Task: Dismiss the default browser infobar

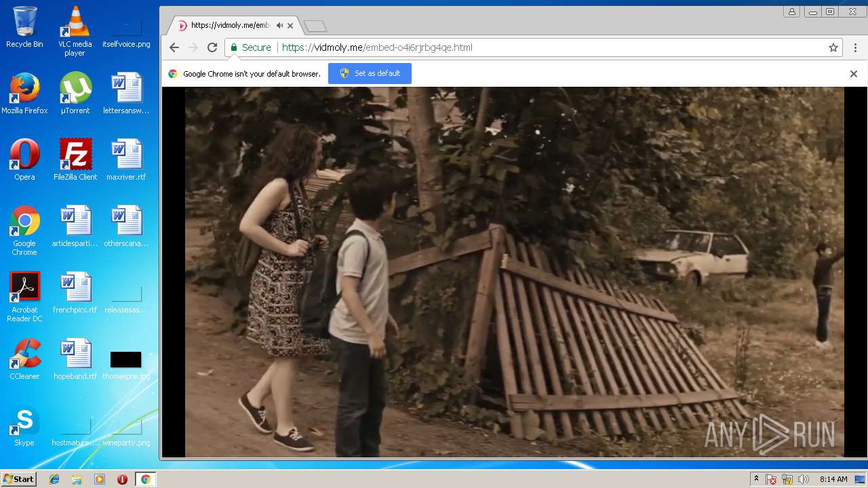Action: click(854, 74)
